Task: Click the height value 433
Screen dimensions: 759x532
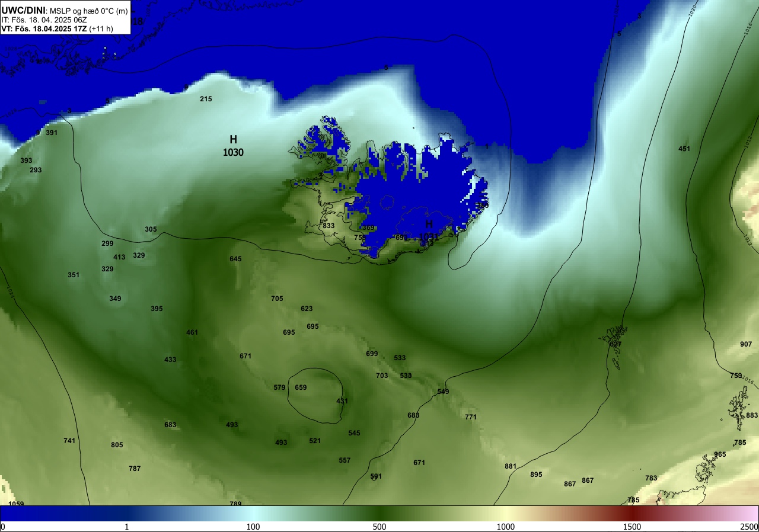Action: pyautogui.click(x=170, y=360)
